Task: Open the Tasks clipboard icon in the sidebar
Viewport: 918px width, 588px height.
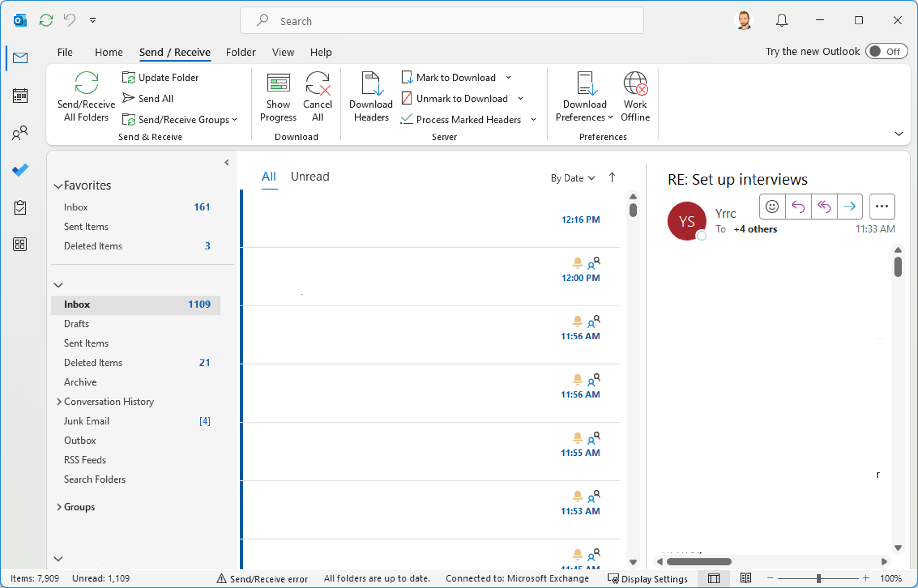Action: 20,208
